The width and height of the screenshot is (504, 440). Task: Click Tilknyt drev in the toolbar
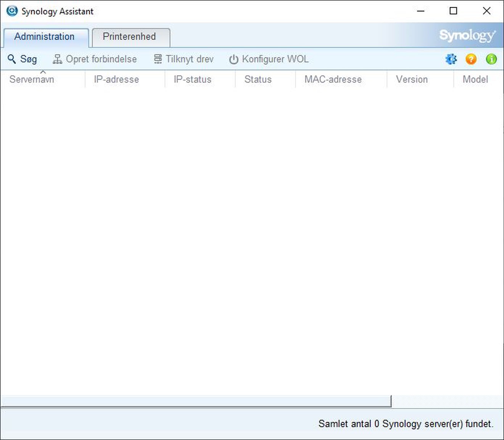(184, 59)
